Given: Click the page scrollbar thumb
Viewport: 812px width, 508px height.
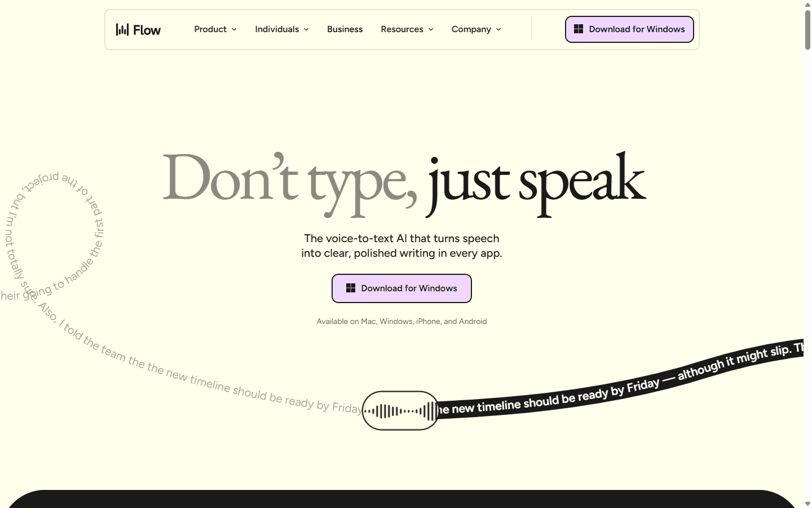Looking at the screenshot, I should click(x=807, y=29).
